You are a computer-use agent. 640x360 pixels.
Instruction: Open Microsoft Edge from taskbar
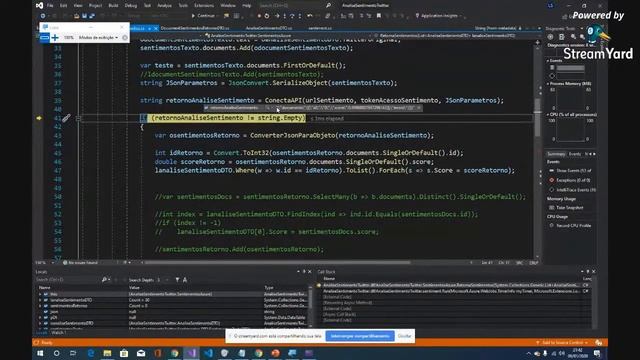[x=91, y=353]
